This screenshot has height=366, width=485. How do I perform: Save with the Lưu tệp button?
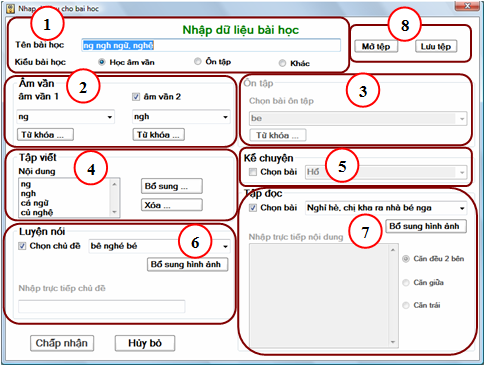[436, 46]
